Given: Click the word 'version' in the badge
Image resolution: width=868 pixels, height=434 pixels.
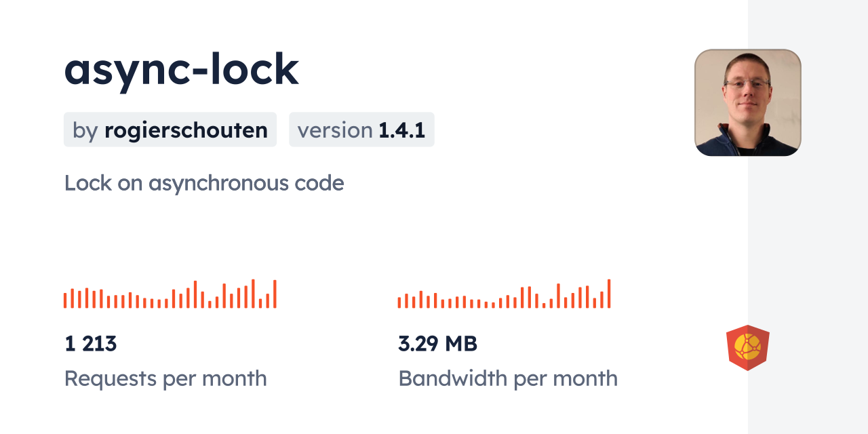Looking at the screenshot, I should 335,130.
